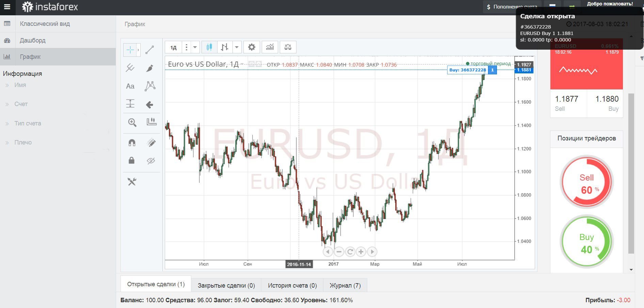Select the XABCD pattern tool
Viewport: 644px width, 308px height.
pos(150,86)
